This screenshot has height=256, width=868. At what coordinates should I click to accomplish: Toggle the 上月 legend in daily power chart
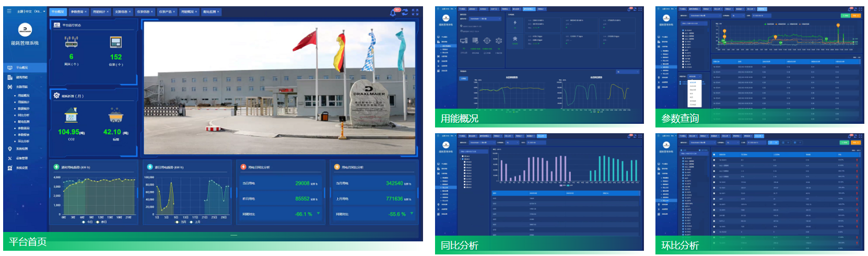click(194, 222)
